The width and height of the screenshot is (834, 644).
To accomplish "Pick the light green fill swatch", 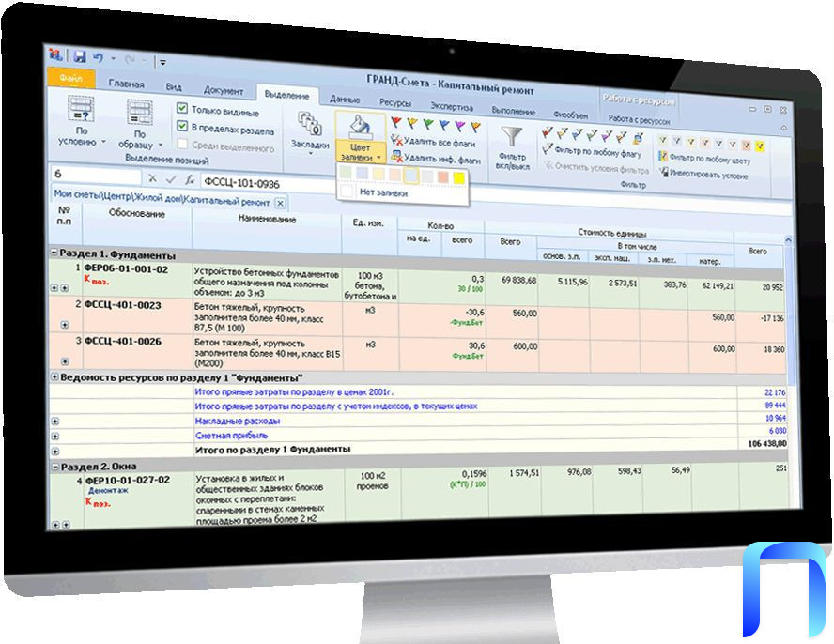I will [x=346, y=173].
